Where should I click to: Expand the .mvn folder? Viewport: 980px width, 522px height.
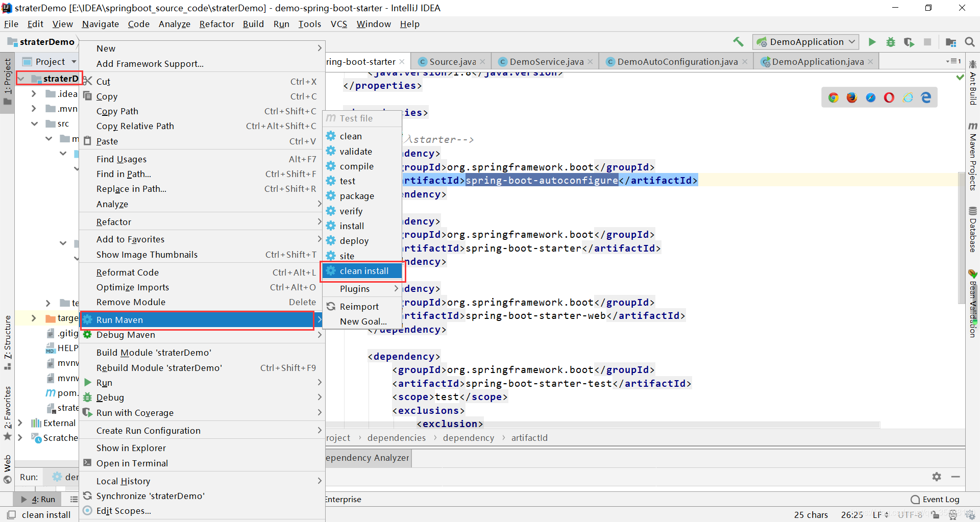pos(34,109)
